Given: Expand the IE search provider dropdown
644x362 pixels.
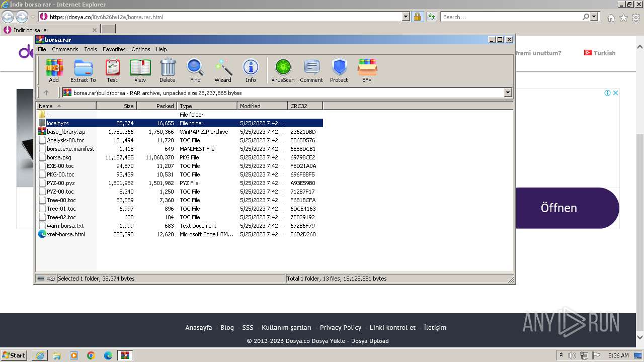Looking at the screenshot, I should tap(594, 17).
